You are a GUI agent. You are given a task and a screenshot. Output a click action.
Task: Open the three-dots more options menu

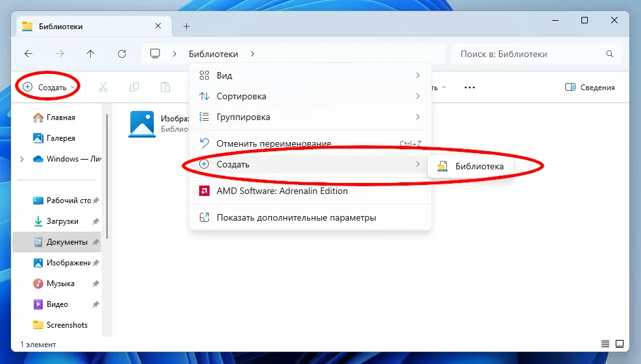[x=470, y=87]
